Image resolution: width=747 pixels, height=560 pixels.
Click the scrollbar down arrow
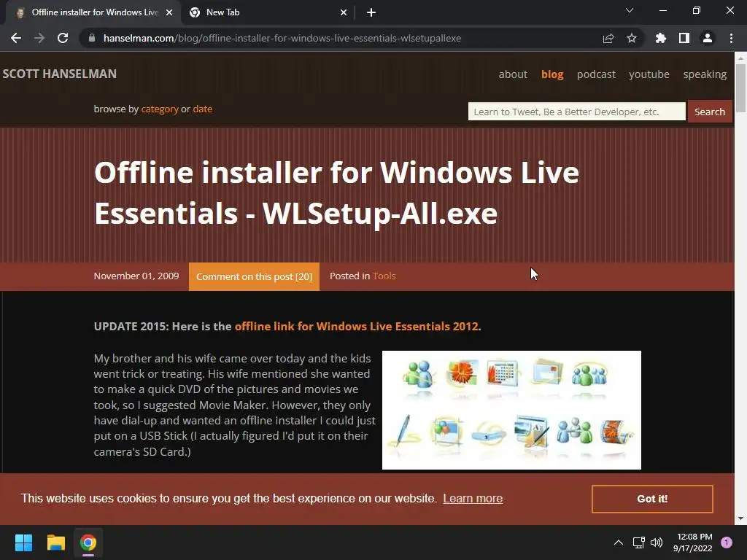(x=740, y=518)
